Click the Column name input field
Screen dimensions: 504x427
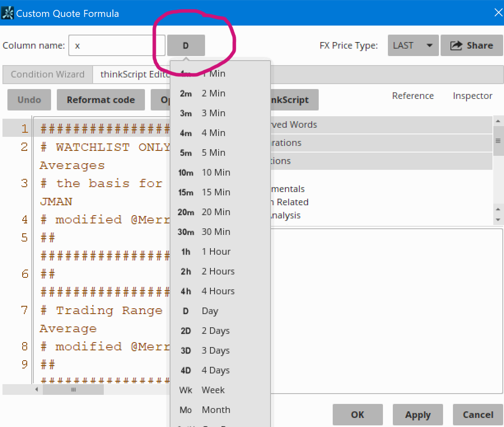[117, 45]
